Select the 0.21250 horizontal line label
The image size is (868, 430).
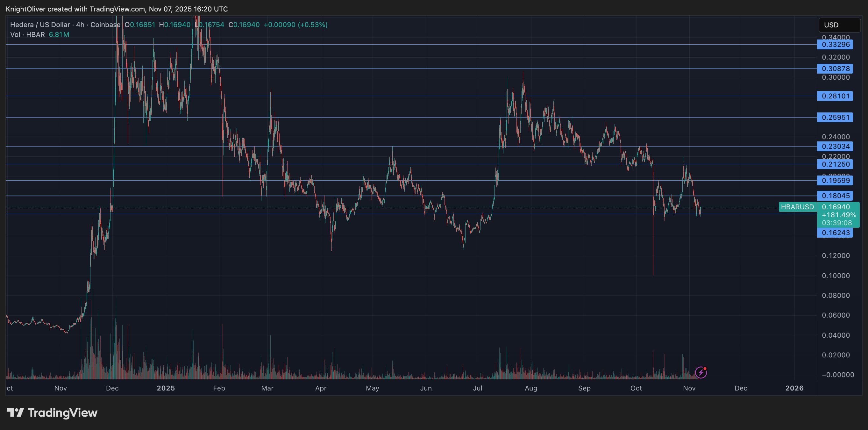click(x=835, y=164)
